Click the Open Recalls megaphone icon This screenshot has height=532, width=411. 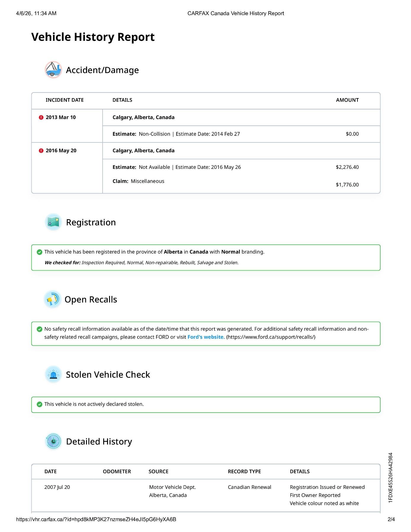click(x=53, y=299)
